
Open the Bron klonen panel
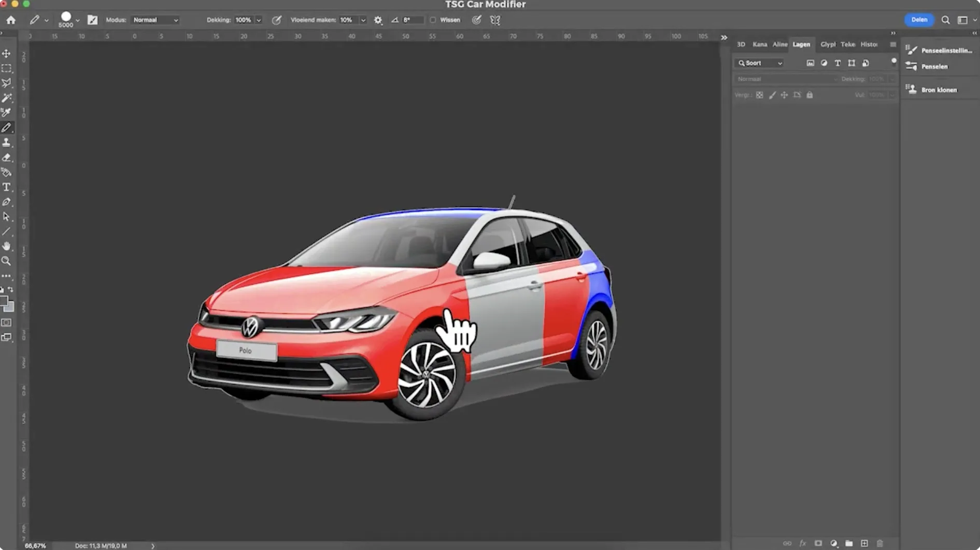click(932, 90)
